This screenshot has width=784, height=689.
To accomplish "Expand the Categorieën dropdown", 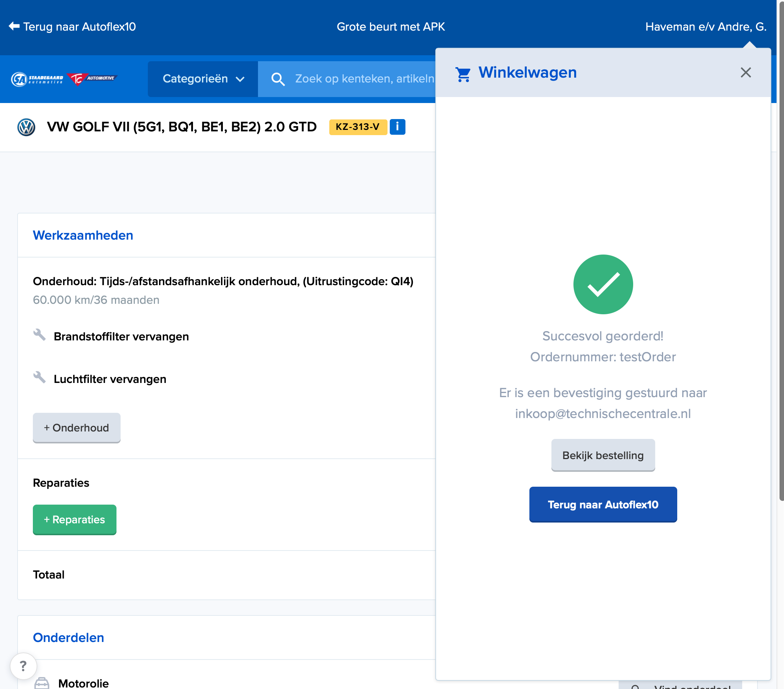I will point(203,79).
